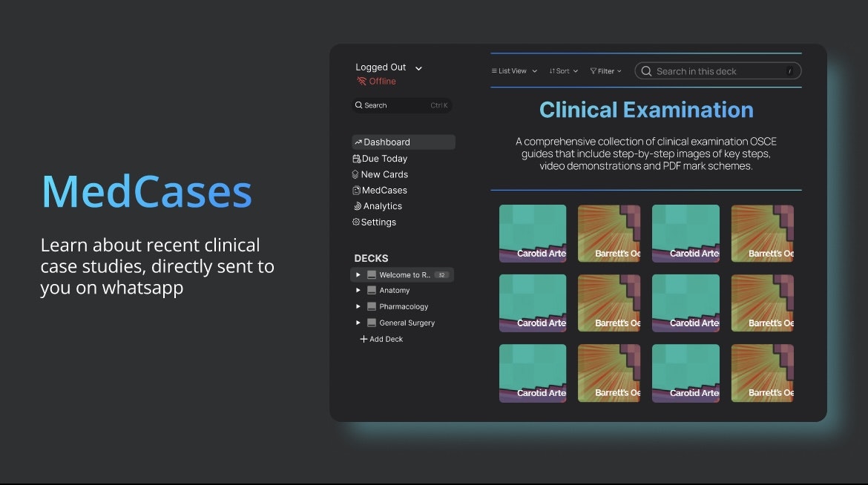The image size is (868, 485).
Task: Click Add Deck
Action: click(381, 339)
